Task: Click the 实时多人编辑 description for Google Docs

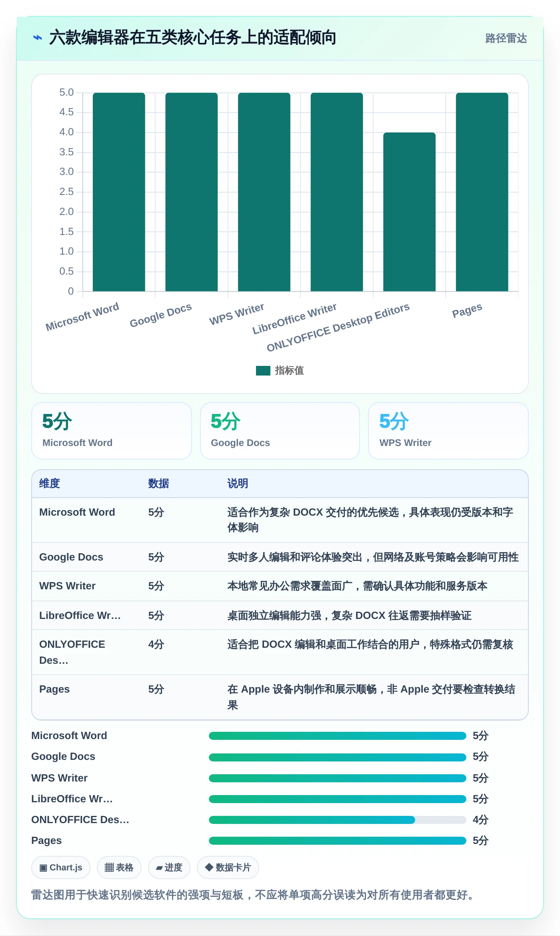Action: pos(373,557)
